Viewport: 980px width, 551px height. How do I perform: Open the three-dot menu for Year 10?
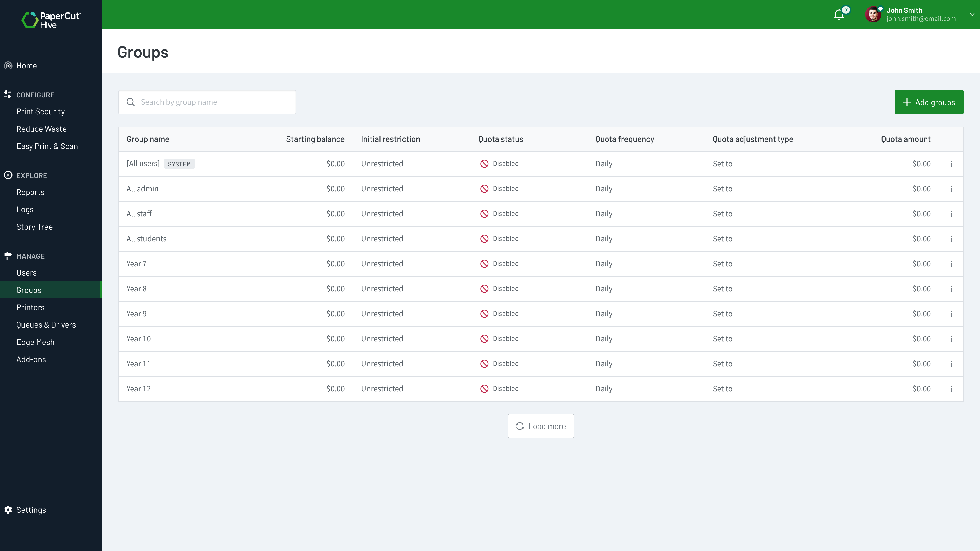point(951,339)
